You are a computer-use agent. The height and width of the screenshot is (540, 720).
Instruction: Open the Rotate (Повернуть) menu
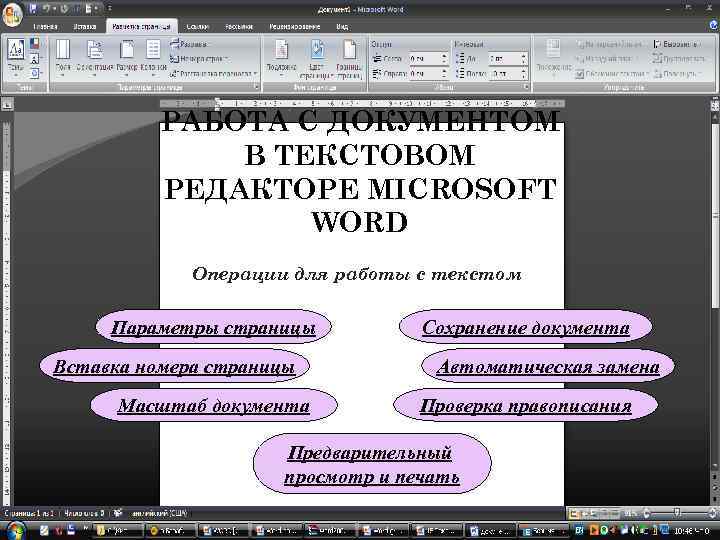coord(678,73)
